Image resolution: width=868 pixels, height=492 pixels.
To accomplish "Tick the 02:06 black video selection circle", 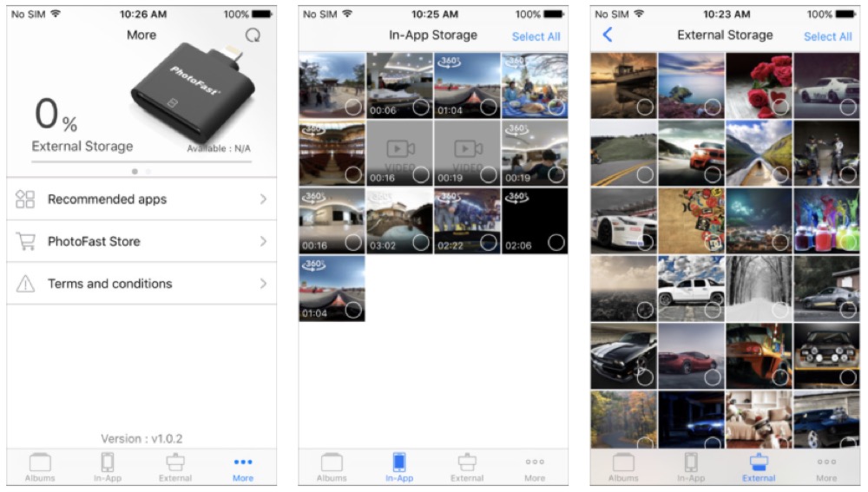I will 556,242.
